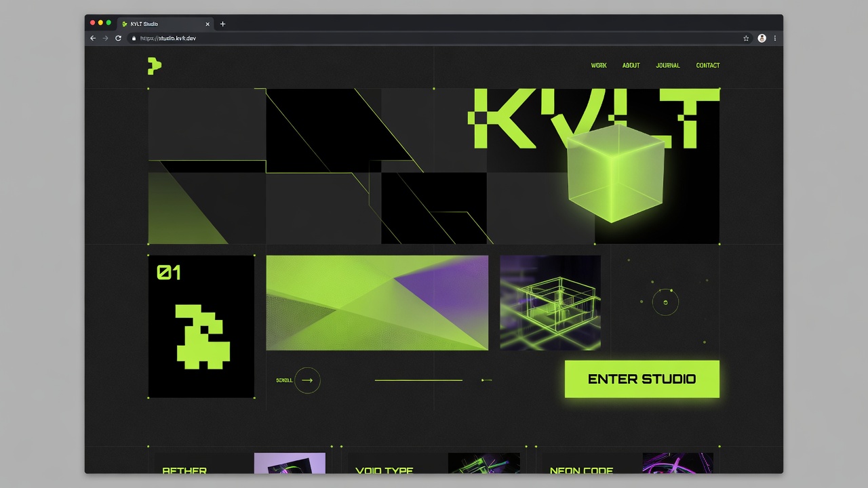Image resolution: width=868 pixels, height=488 pixels.
Task: Select the KVLT Studio browser tab
Action: [x=165, y=24]
